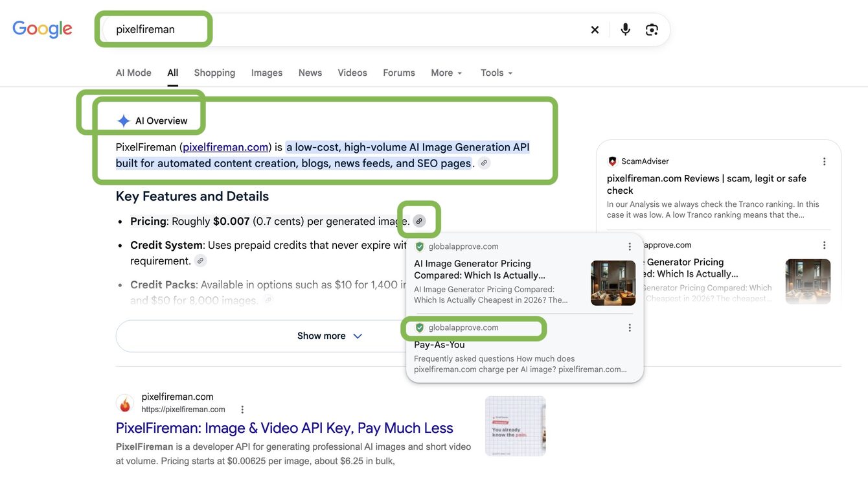Open the three-dot menu beside pixelfireman.com result URL

(242, 410)
